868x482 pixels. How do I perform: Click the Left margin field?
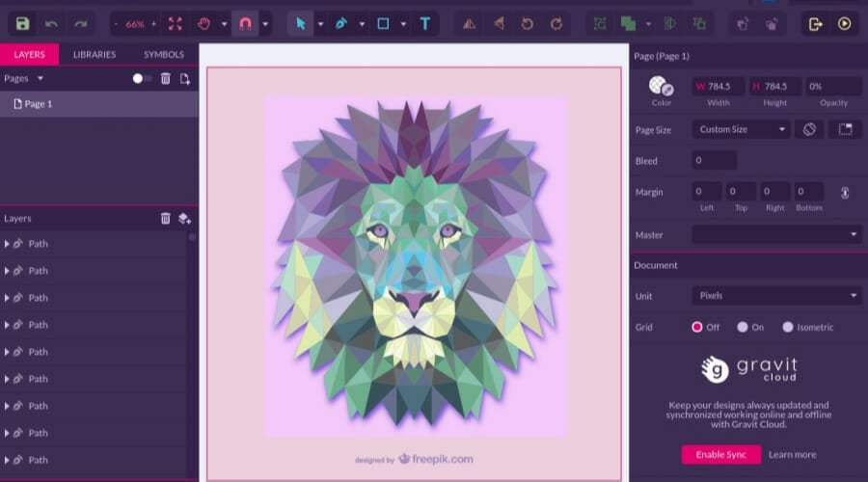pos(707,192)
